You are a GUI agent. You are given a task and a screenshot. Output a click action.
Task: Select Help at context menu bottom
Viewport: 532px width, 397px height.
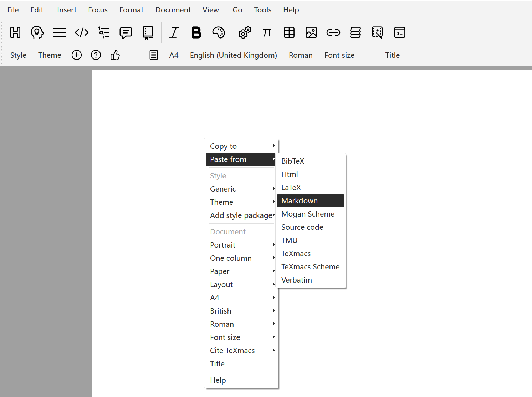tap(241, 380)
